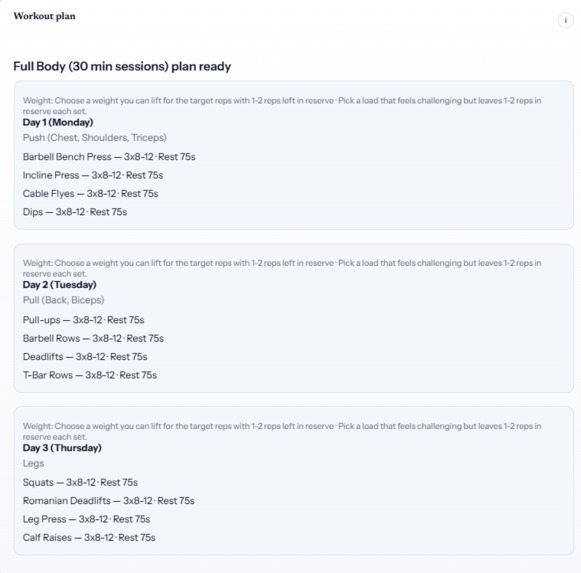
Task: Select the Day 2 (Tuesday) heading
Action: 60,285
